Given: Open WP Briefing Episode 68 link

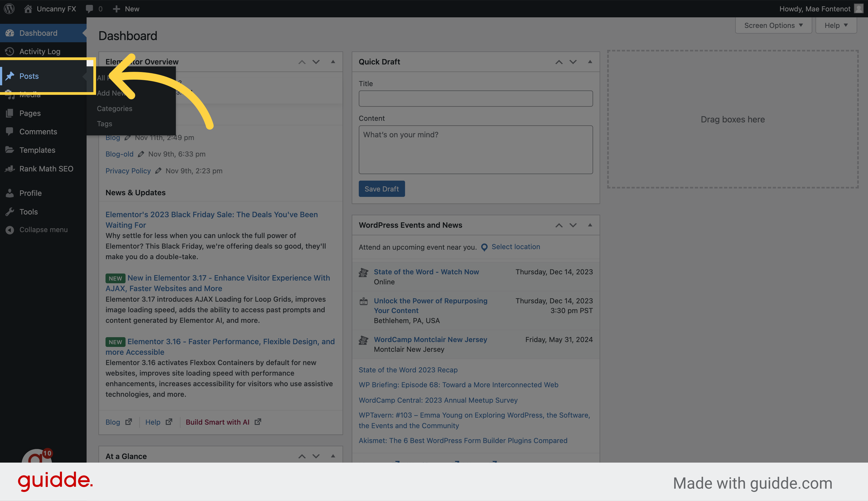Looking at the screenshot, I should [458, 385].
